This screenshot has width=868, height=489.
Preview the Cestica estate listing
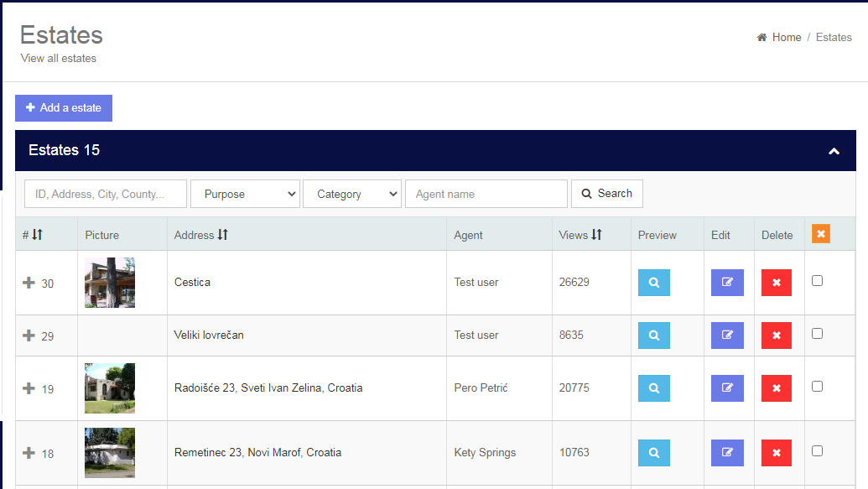click(654, 283)
